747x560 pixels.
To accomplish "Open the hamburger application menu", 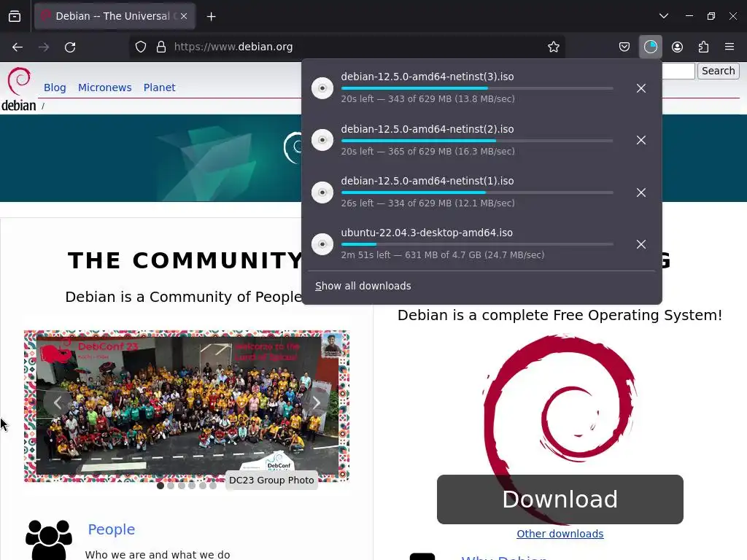I will [x=729, y=47].
